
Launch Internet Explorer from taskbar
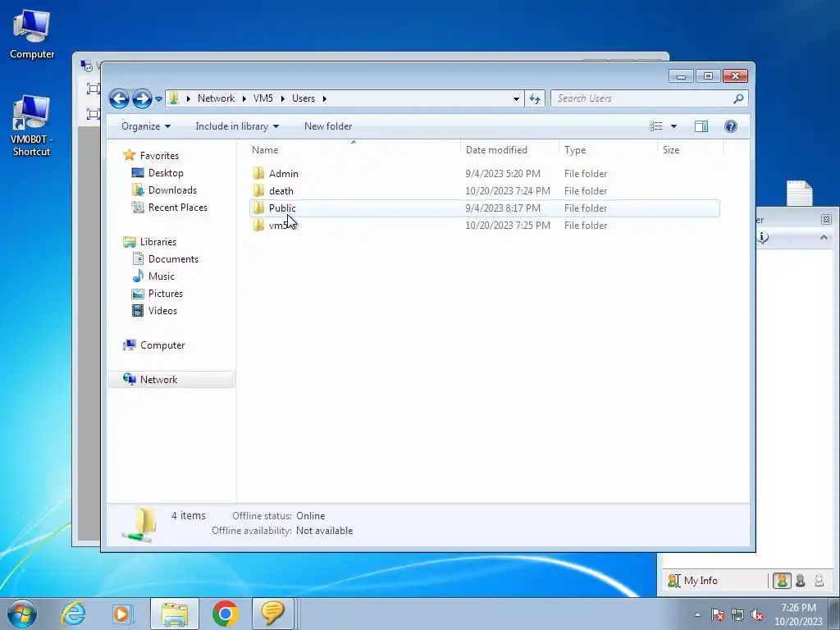tap(73, 614)
